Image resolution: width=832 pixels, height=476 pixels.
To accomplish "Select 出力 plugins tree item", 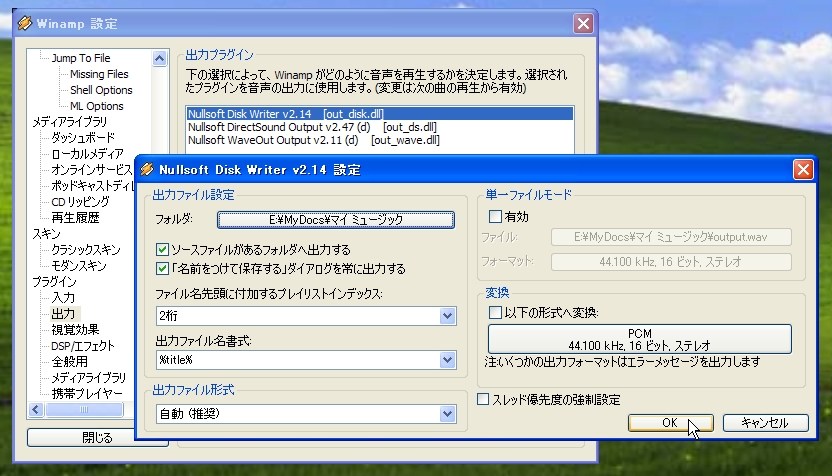I will 63,314.
